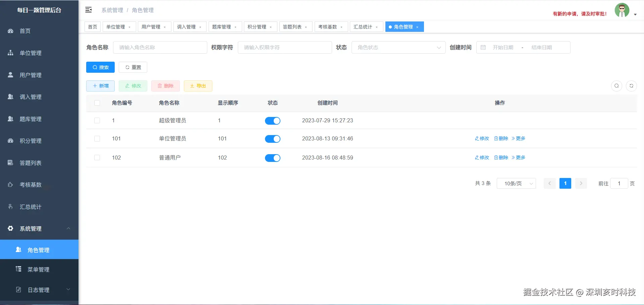Toggle the sidebar collapse hamburger icon
Viewport: 644px width, 305px height.
point(89,10)
